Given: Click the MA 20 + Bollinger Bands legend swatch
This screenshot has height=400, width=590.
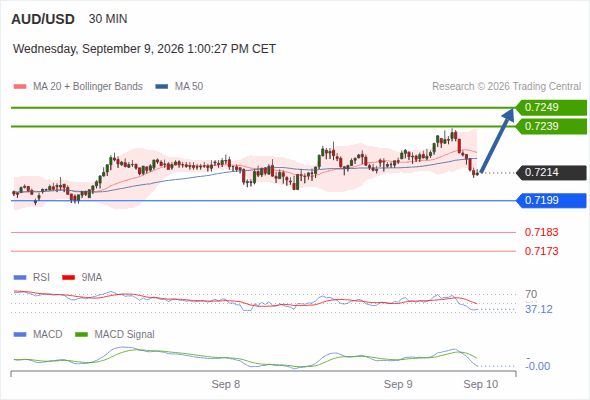Looking at the screenshot, I should 20,87.
